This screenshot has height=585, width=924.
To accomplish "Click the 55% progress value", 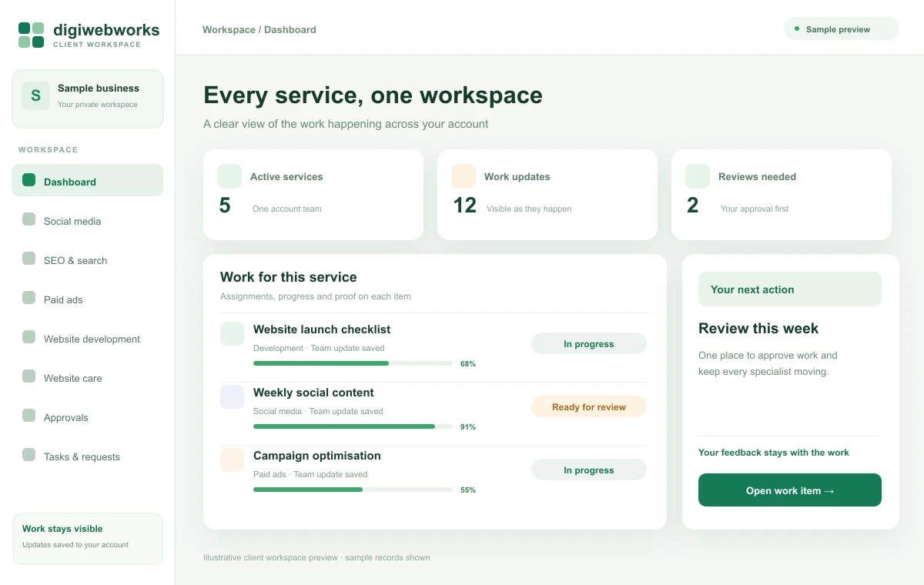I will (x=468, y=490).
